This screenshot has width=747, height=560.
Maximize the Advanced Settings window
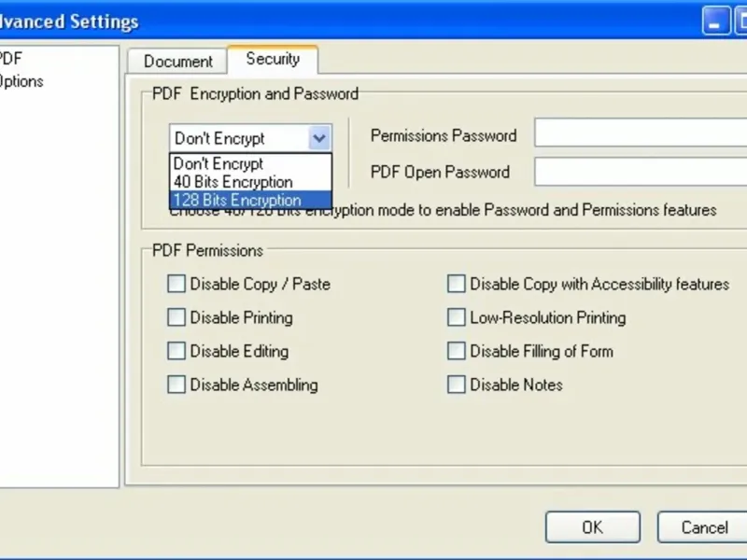pyautogui.click(x=740, y=21)
